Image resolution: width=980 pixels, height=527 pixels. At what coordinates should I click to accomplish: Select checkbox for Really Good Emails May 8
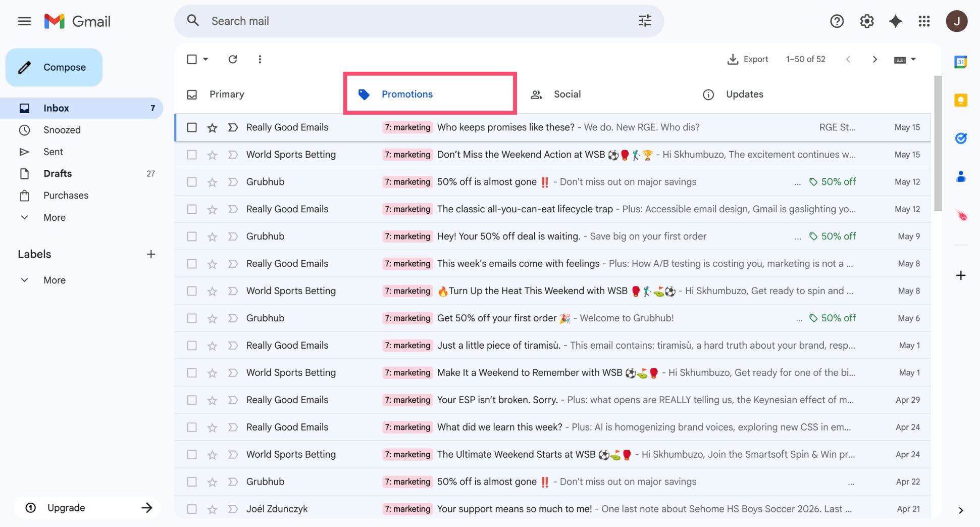point(192,264)
